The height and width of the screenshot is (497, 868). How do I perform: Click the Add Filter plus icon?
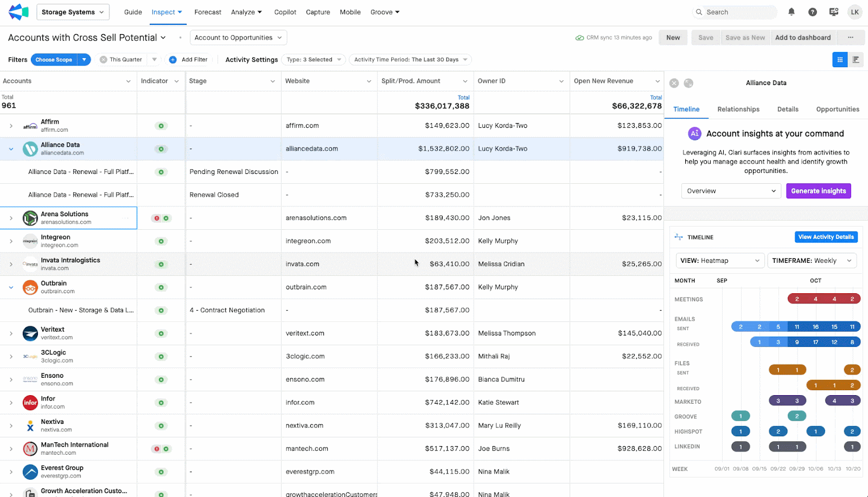pos(173,60)
